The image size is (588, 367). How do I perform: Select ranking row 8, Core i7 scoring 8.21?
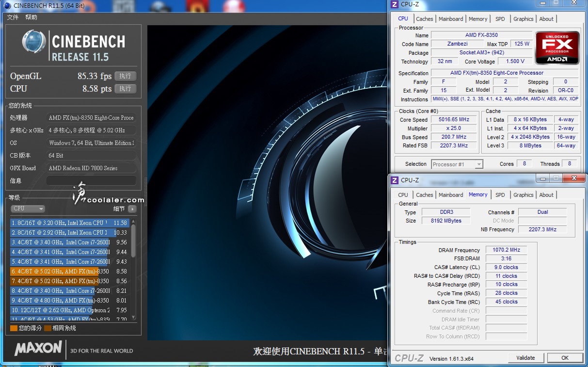pyautogui.click(x=70, y=291)
